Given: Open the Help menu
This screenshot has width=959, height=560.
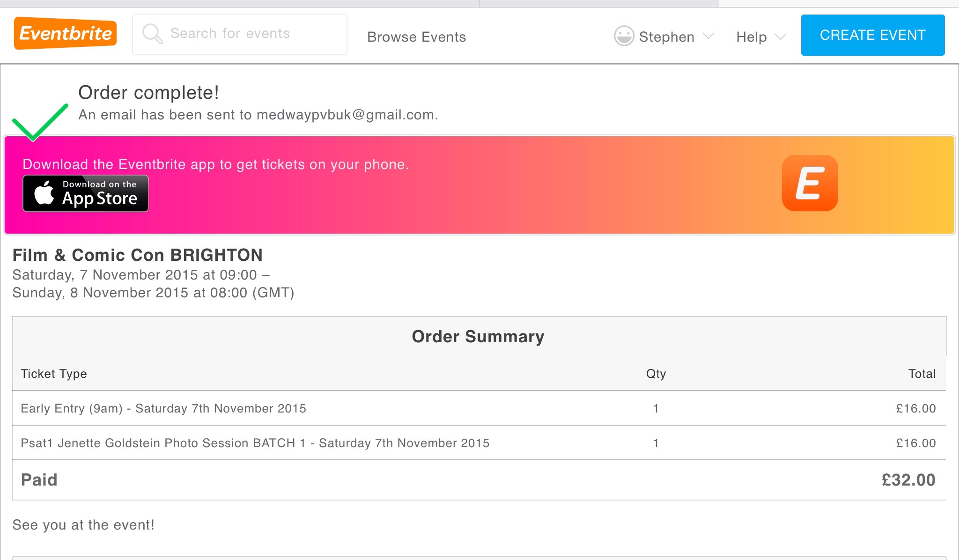Looking at the screenshot, I should (x=761, y=37).
